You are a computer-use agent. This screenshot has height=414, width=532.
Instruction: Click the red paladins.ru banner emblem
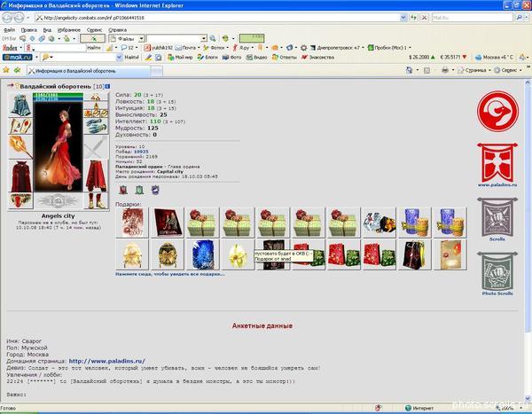click(497, 162)
